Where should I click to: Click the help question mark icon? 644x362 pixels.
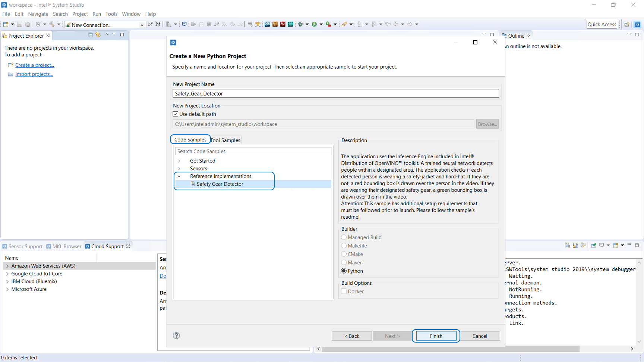177,336
